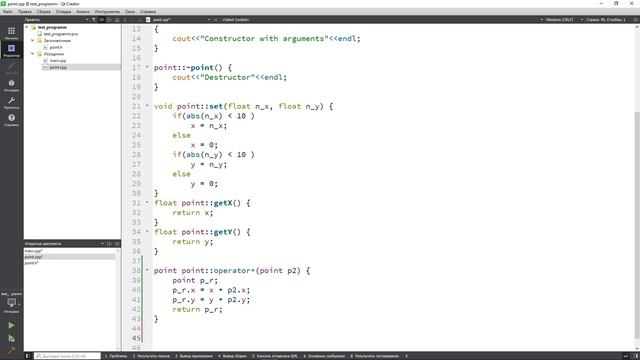Start debugging with the Run-debug icon
640x360 pixels.
tap(11, 338)
